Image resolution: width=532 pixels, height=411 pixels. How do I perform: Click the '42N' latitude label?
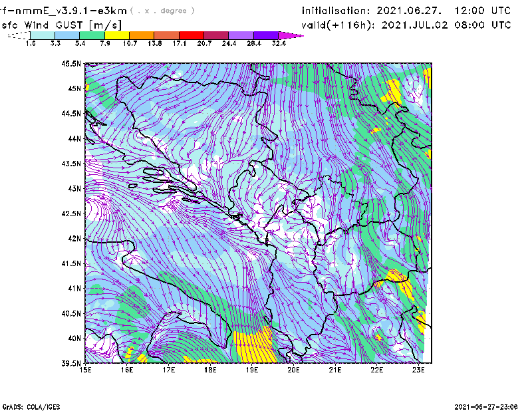[x=74, y=239]
